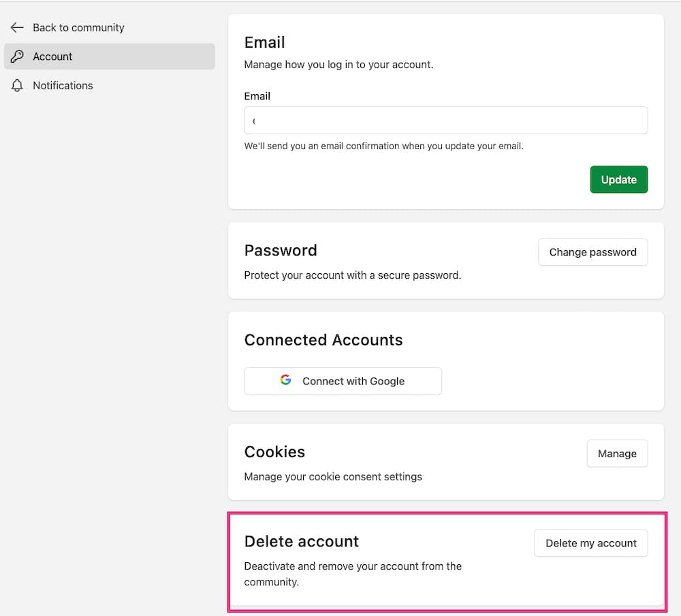The image size is (681, 616).
Task: Click the 'Connect with Google' button text
Action: point(353,382)
